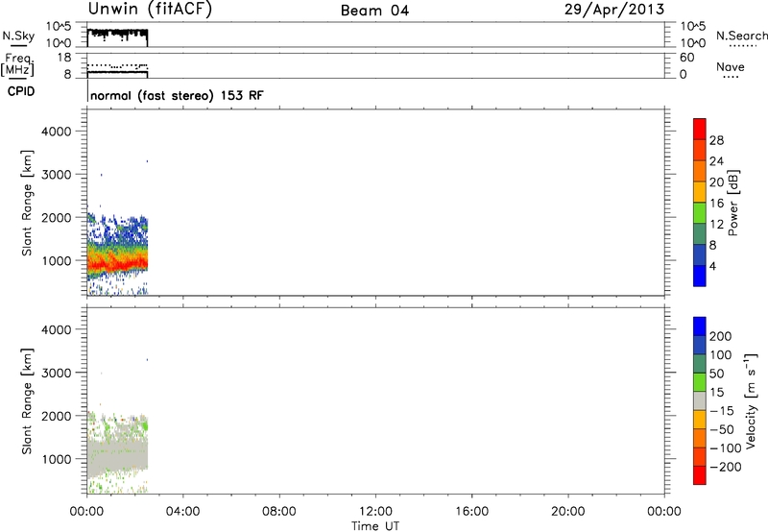Click the "Nave" legend label
Viewport: 768px width, 532px height.
pyautogui.click(x=731, y=66)
